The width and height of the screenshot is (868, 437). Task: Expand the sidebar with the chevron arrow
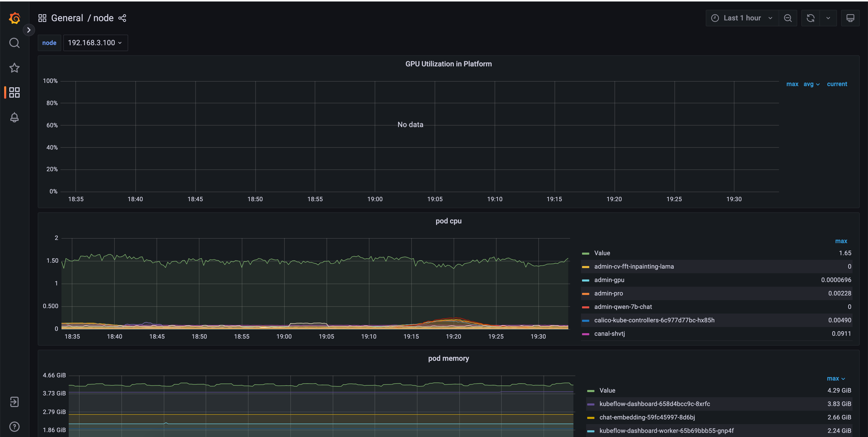[29, 30]
